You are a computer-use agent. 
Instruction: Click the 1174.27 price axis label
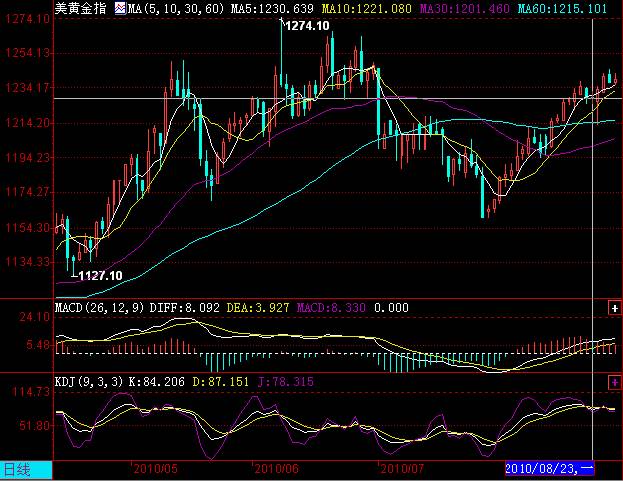click(x=28, y=192)
